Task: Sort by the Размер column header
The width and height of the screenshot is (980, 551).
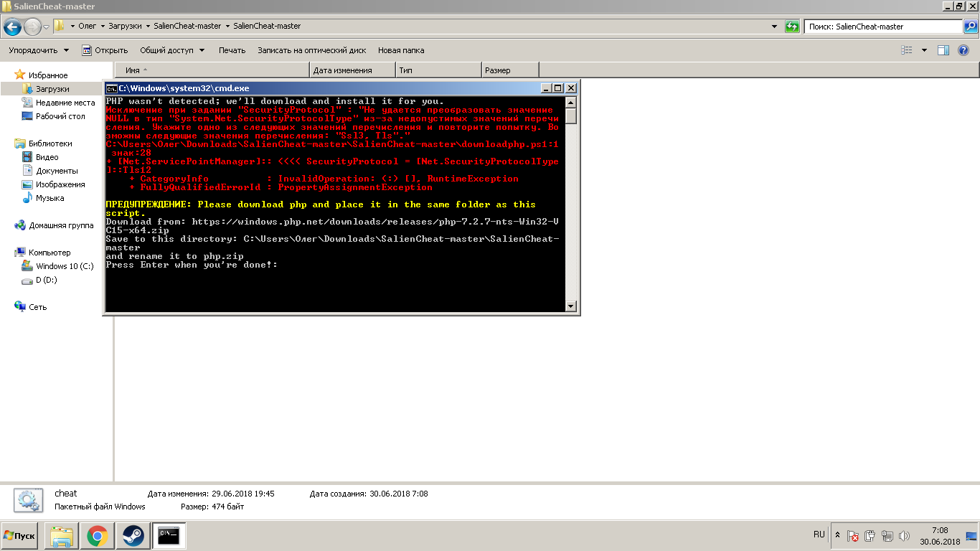Action: pyautogui.click(x=510, y=70)
